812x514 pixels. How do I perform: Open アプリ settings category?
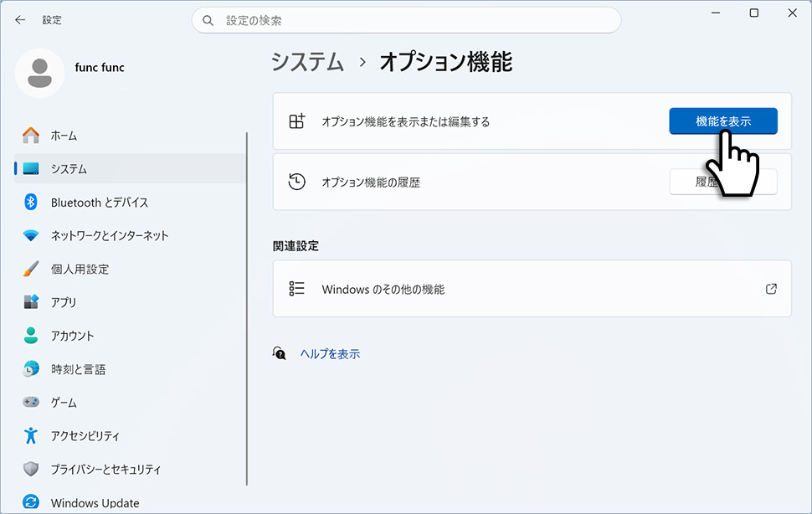(131, 301)
